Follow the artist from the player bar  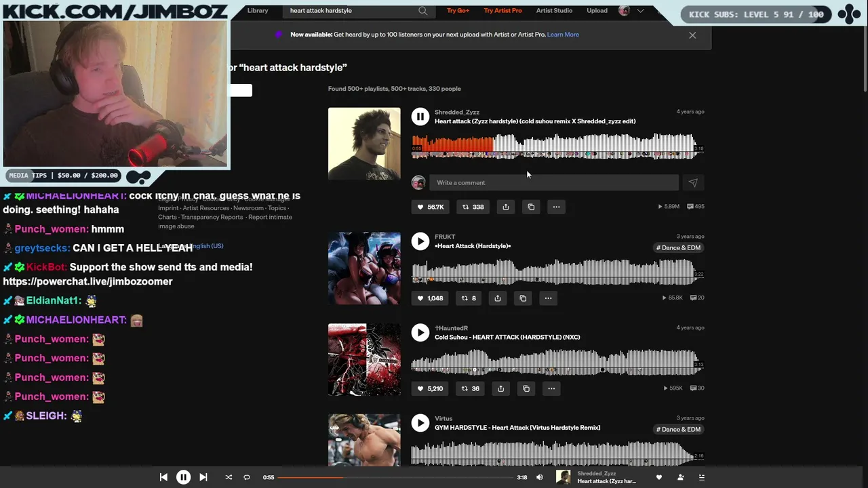tap(680, 477)
